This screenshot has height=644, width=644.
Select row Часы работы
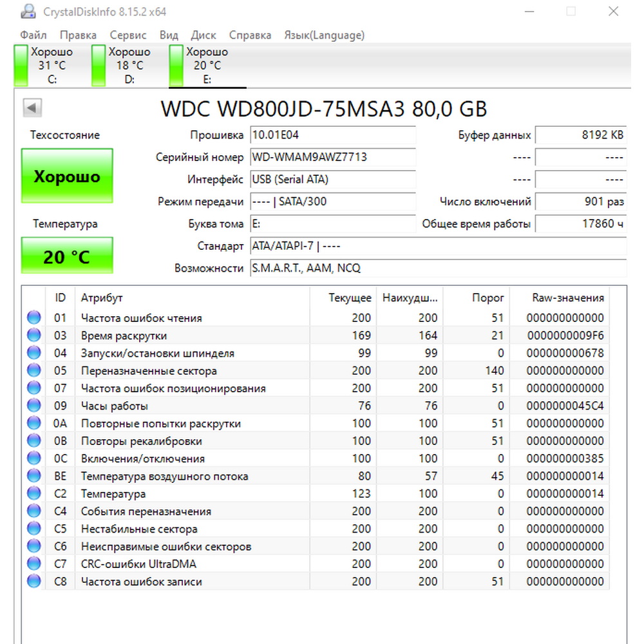point(316,405)
